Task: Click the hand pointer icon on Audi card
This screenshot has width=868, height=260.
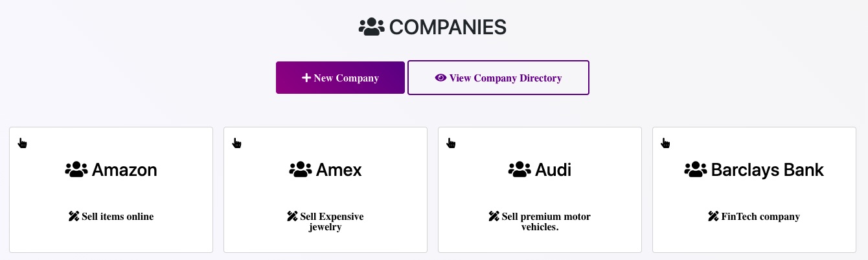Action: coord(451,143)
